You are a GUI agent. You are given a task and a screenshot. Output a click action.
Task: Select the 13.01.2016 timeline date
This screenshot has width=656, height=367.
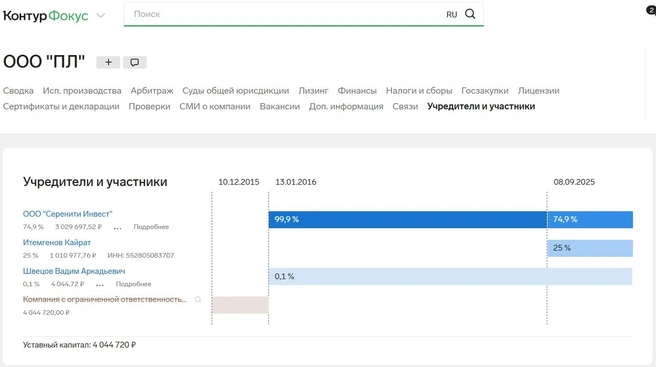click(296, 182)
